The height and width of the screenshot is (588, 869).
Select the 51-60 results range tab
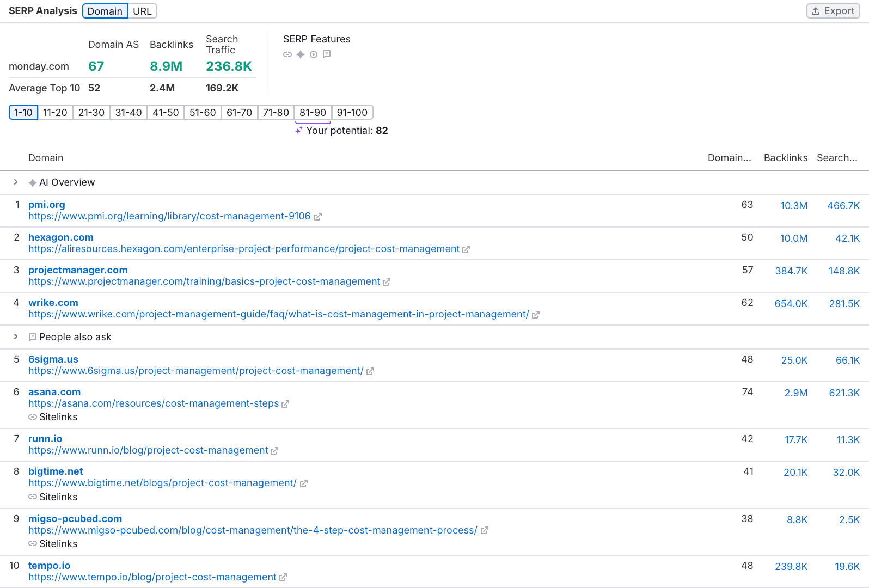pyautogui.click(x=203, y=112)
